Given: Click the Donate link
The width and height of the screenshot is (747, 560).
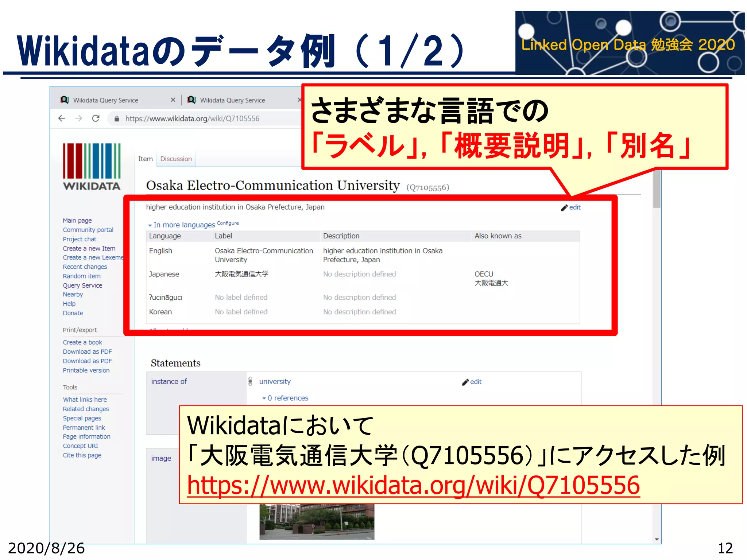Looking at the screenshot, I should click(73, 313).
